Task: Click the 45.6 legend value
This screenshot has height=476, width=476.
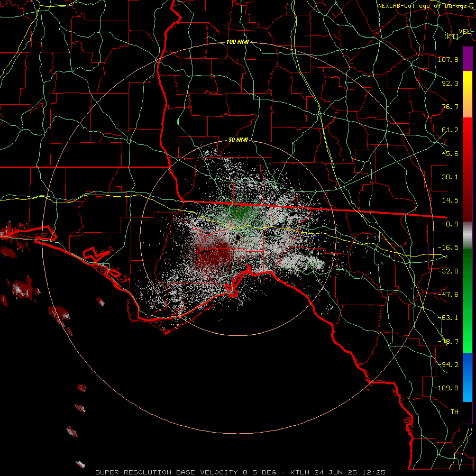Action: point(450,153)
